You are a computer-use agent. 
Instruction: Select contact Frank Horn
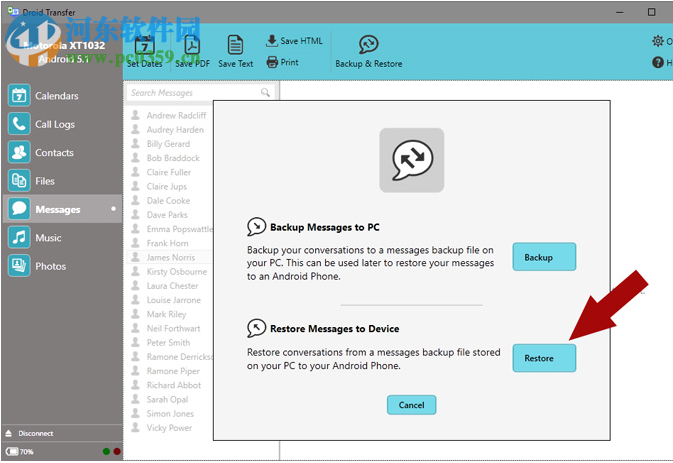point(167,243)
